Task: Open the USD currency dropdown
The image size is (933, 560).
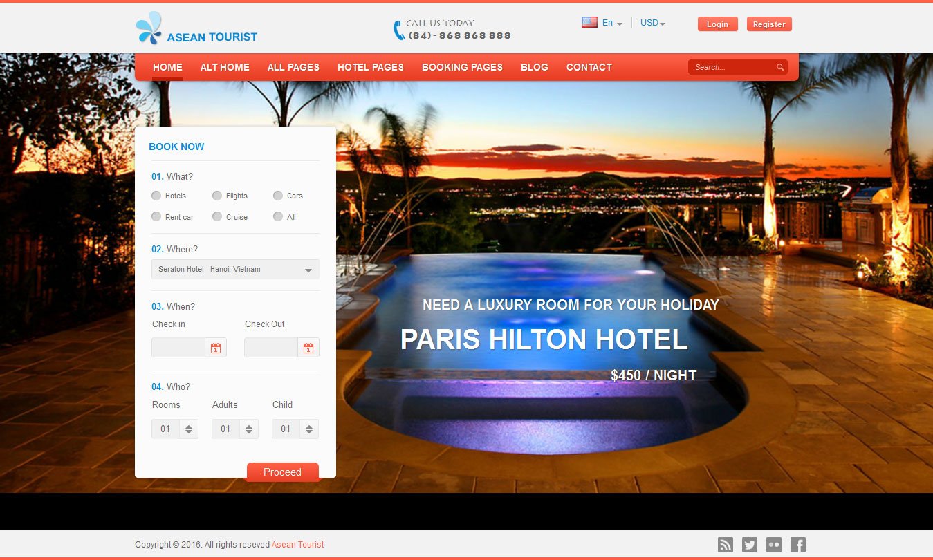Action: (652, 23)
